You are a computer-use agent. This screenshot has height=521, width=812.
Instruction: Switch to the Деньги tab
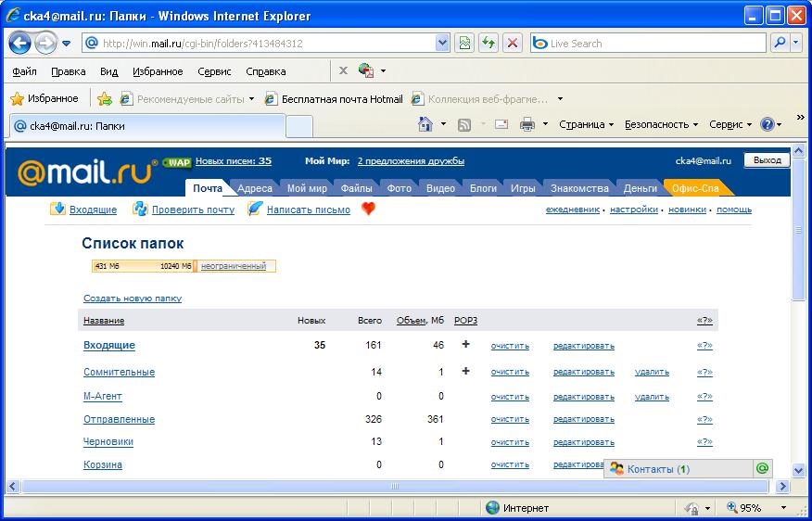641,188
